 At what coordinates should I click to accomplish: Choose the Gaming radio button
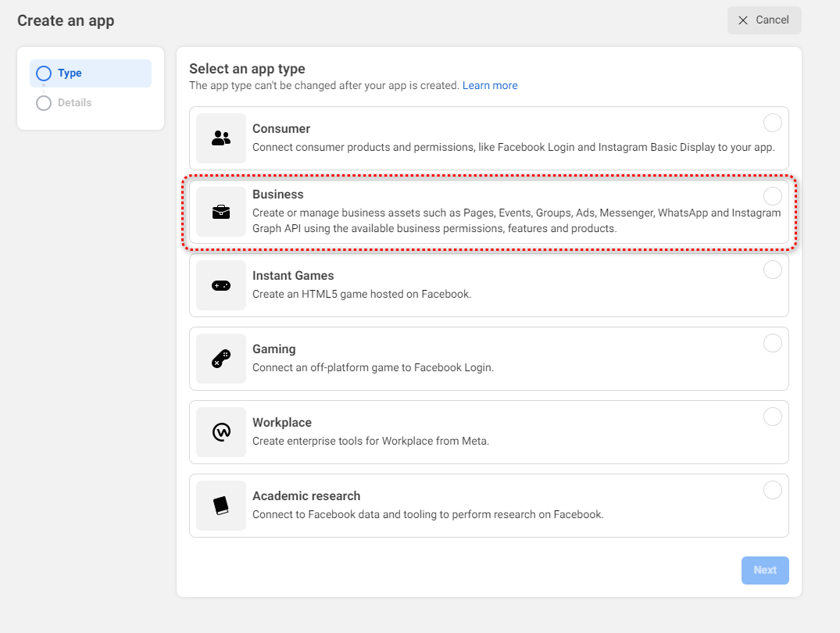[x=772, y=343]
